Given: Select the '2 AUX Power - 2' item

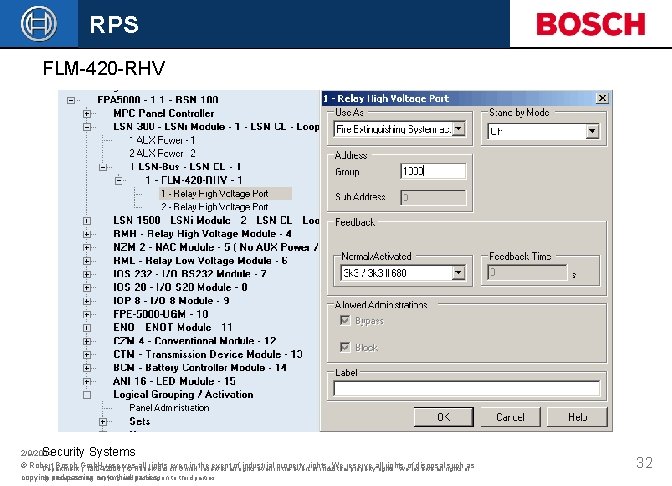Looking at the screenshot, I should click(x=162, y=153).
